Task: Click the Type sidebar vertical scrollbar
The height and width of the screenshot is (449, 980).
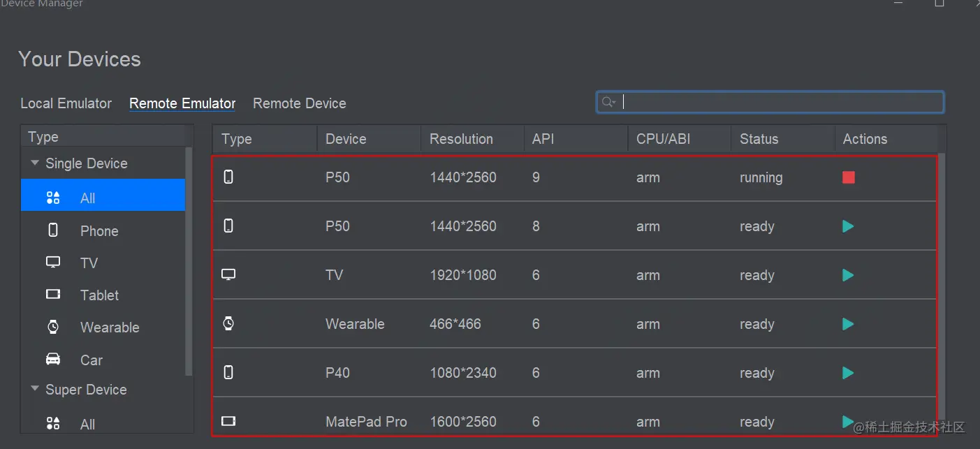Action: click(189, 262)
